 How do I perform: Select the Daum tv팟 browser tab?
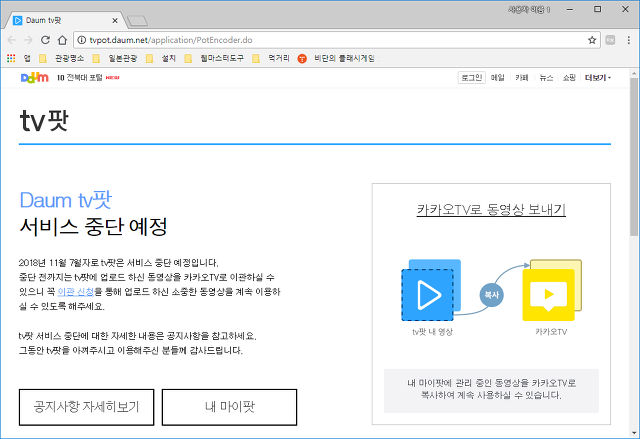63,20
